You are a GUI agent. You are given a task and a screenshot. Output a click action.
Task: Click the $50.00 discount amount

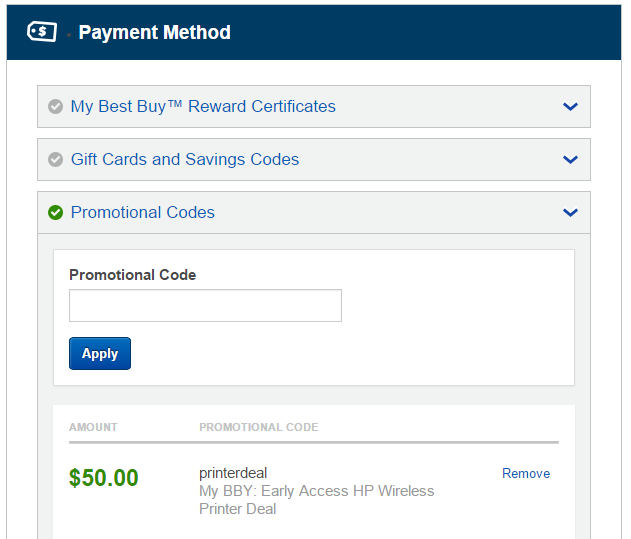(x=103, y=478)
